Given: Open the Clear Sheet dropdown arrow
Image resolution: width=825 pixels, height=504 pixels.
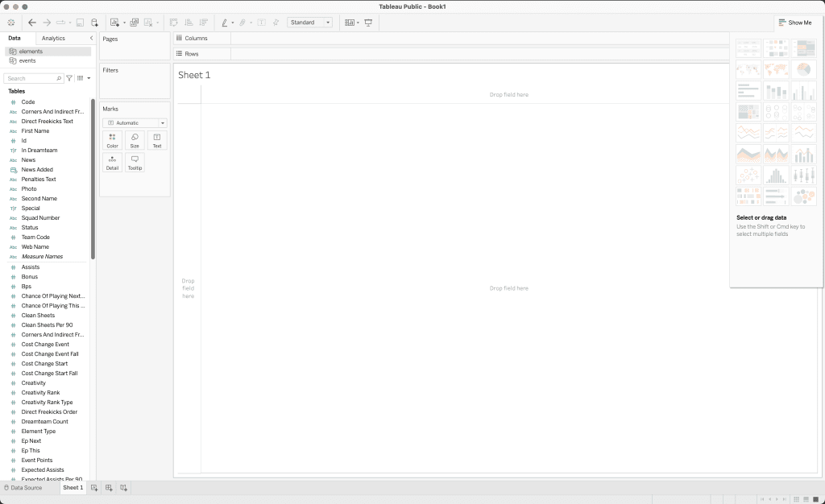Looking at the screenshot, I should point(157,23).
